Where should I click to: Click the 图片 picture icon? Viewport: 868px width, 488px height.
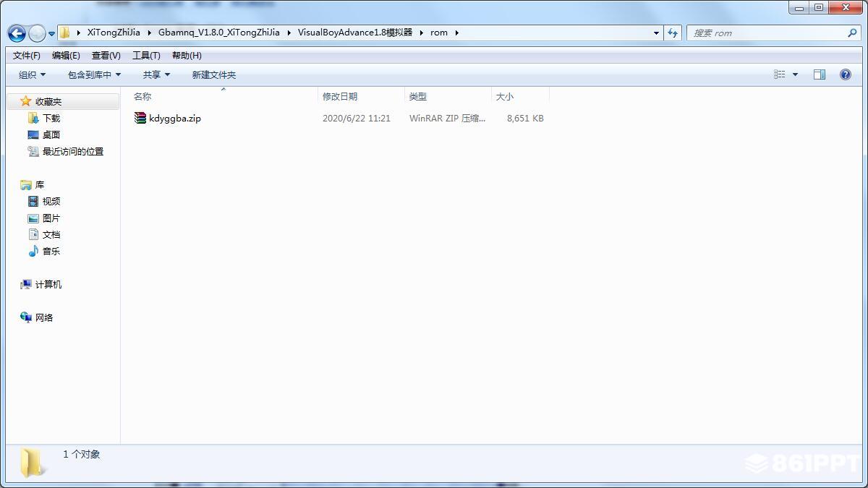pos(33,218)
